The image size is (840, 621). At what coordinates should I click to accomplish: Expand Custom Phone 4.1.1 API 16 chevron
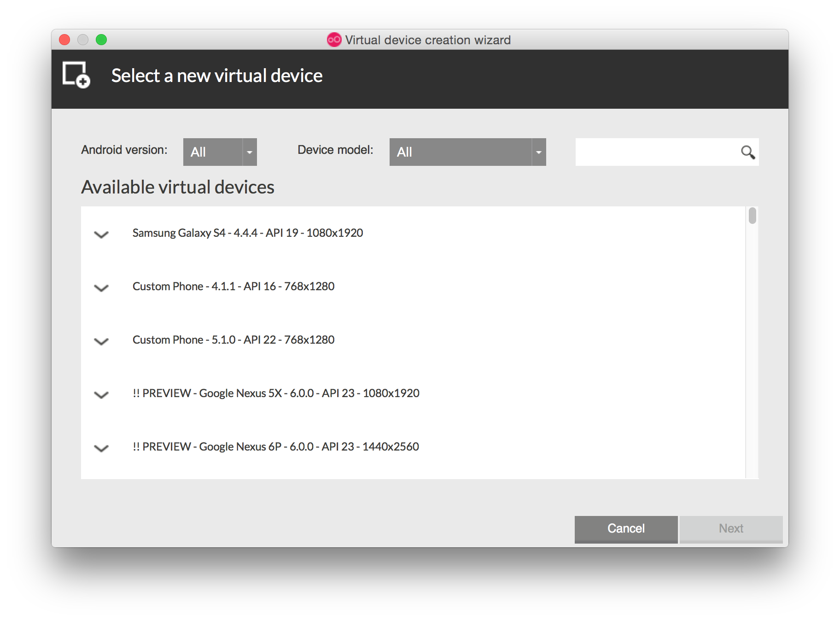(x=101, y=288)
